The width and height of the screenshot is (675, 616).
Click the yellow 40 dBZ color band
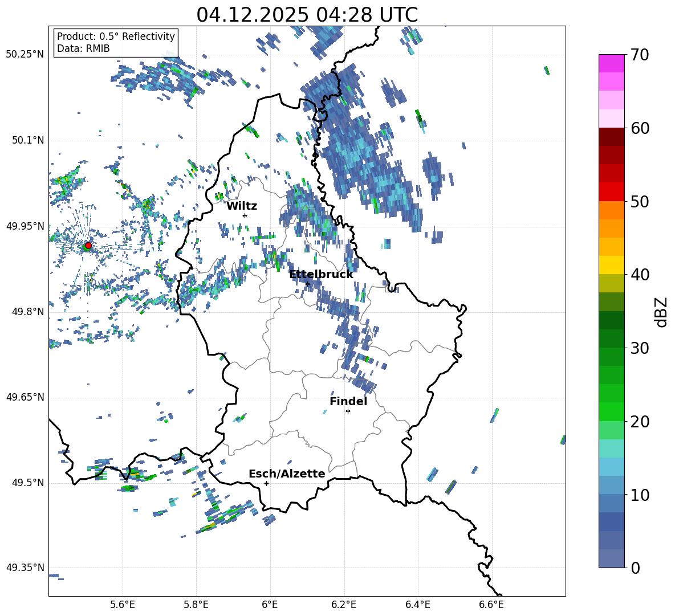(x=611, y=265)
